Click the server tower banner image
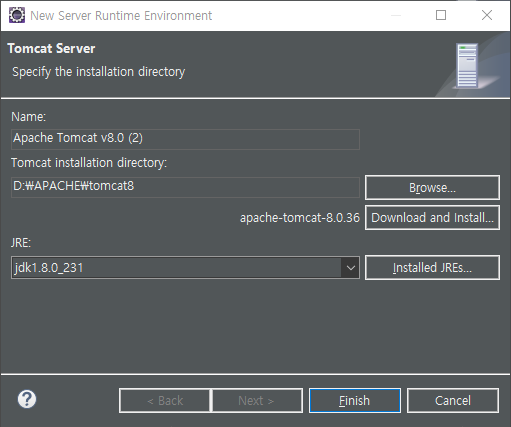The image size is (511, 427). 468,66
